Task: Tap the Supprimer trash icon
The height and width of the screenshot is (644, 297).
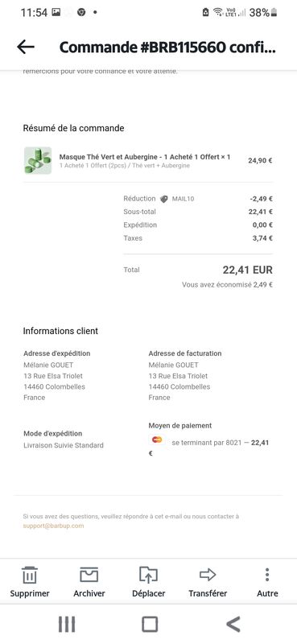Action: pos(30,575)
